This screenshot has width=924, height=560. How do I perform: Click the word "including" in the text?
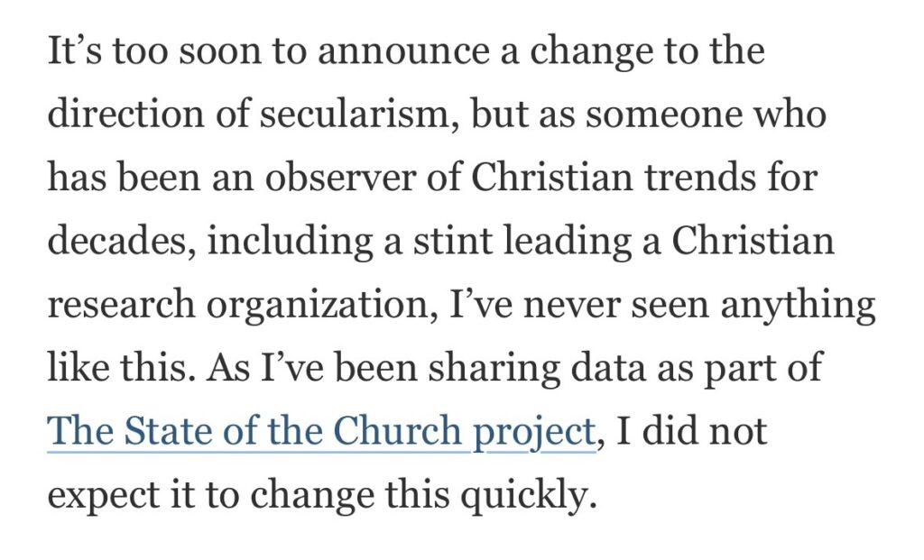coord(290,242)
